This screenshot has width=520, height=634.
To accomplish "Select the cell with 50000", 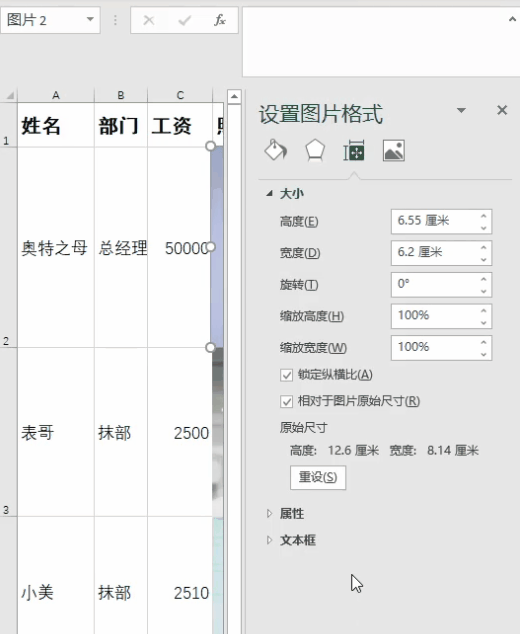I will click(x=180, y=247).
